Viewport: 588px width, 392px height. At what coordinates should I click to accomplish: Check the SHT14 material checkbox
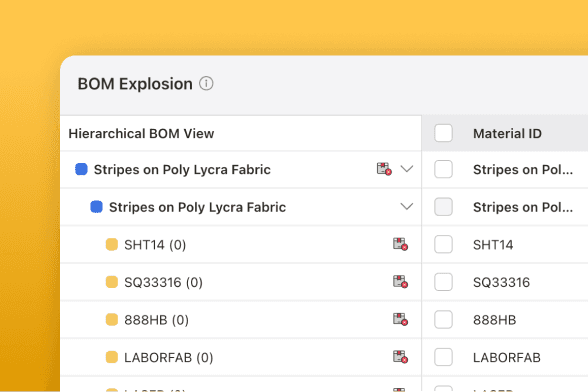(443, 244)
